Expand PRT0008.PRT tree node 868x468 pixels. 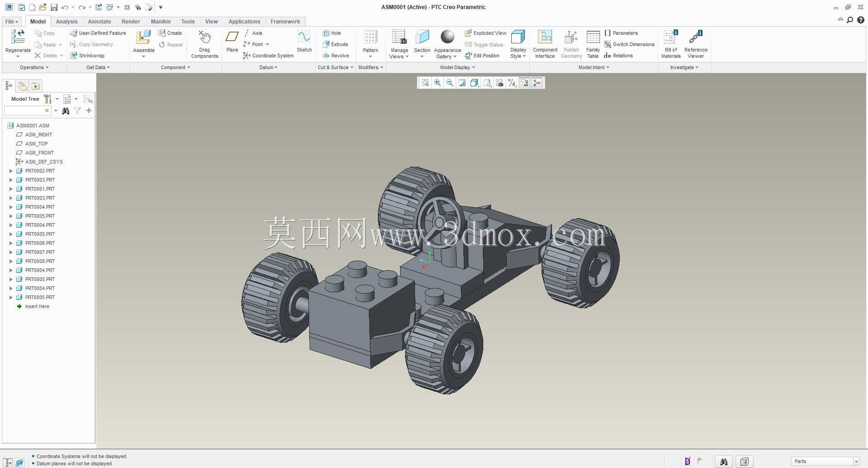(x=11, y=261)
